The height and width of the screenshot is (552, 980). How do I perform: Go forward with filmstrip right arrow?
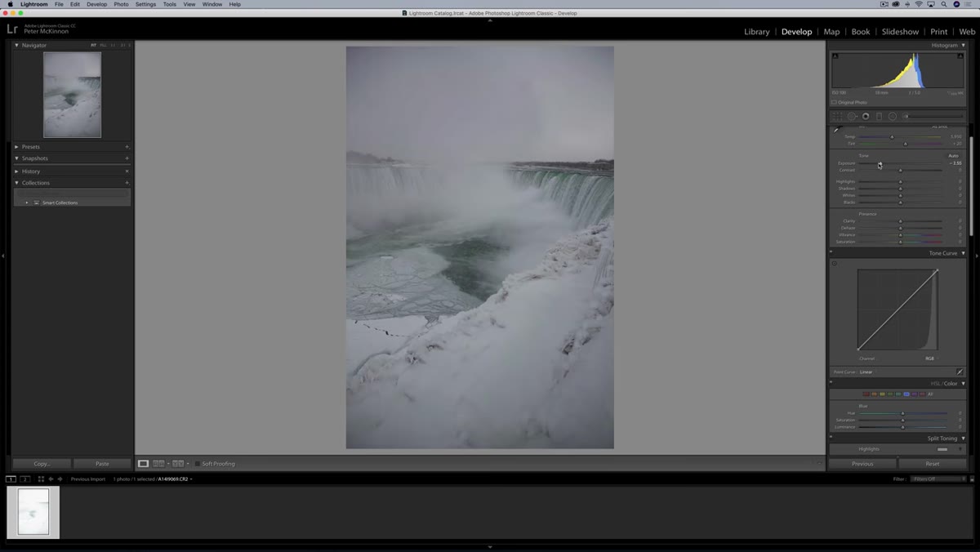click(60, 479)
